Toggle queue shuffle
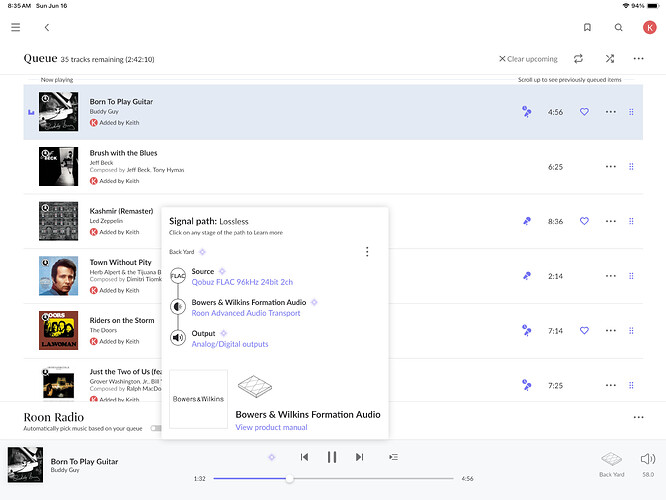Image resolution: width=666 pixels, height=500 pixels. click(610, 59)
